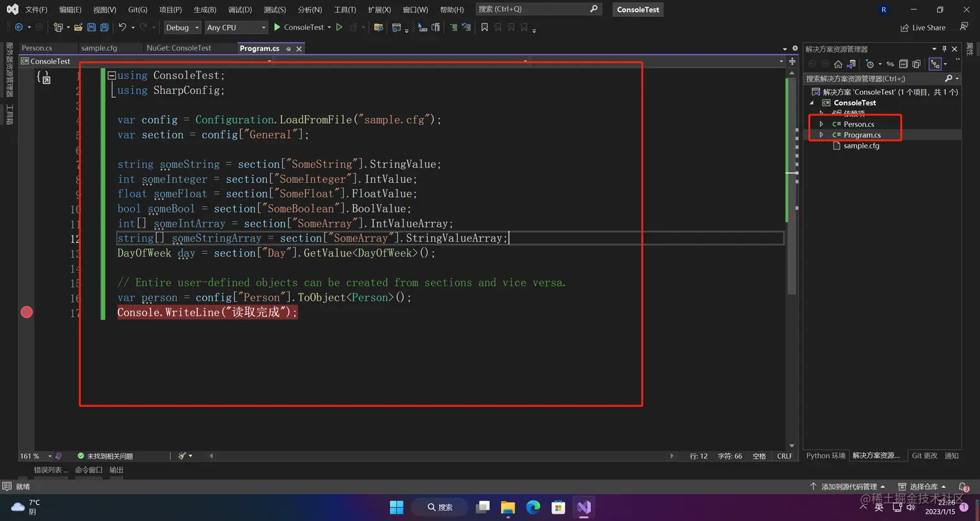Click the Home icon in Solution Explorer
This screenshot has height=521, width=980.
838,64
